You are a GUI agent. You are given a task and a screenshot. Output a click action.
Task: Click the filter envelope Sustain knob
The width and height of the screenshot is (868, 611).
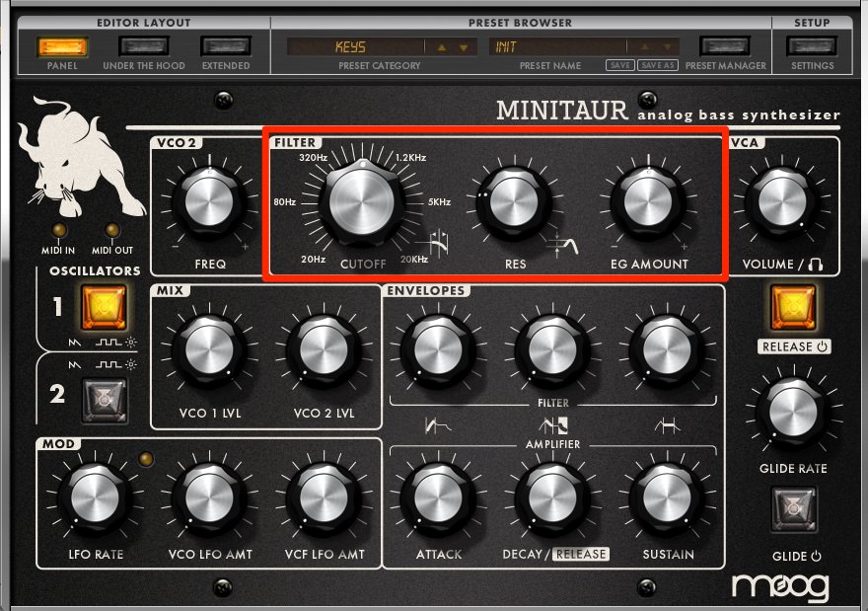(x=668, y=350)
